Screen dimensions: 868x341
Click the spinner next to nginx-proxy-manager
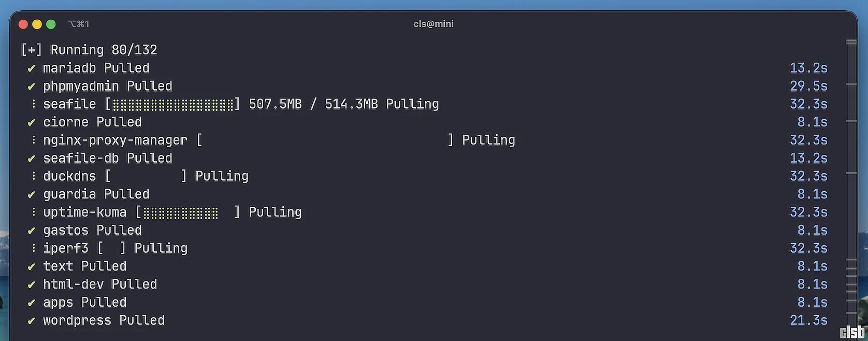click(x=33, y=140)
